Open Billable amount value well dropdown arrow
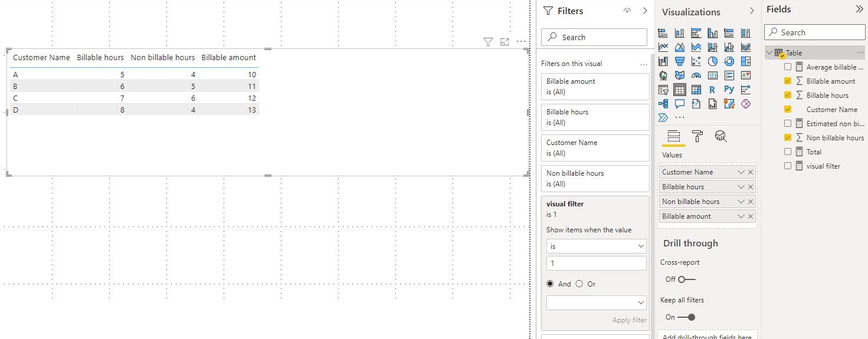This screenshot has height=339, width=868. tap(741, 216)
